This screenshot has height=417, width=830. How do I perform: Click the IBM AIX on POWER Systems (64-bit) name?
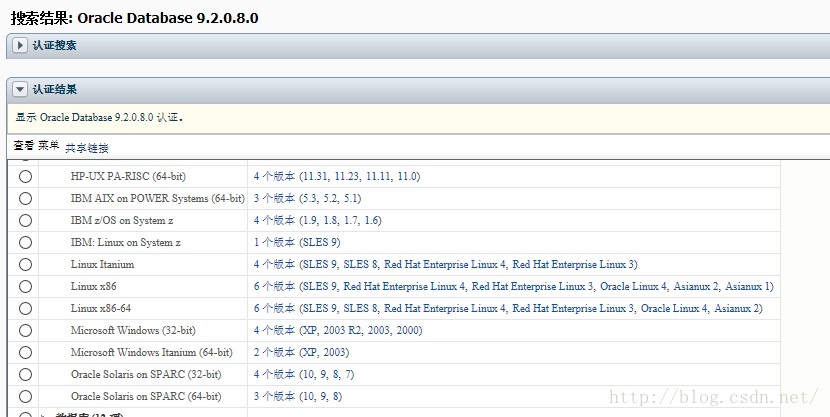(x=158, y=198)
